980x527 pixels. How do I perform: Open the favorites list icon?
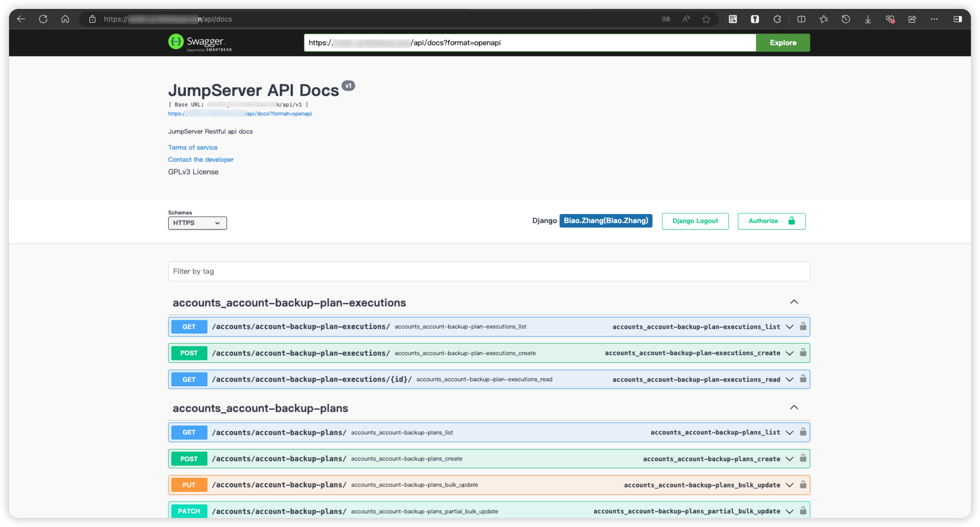(824, 19)
